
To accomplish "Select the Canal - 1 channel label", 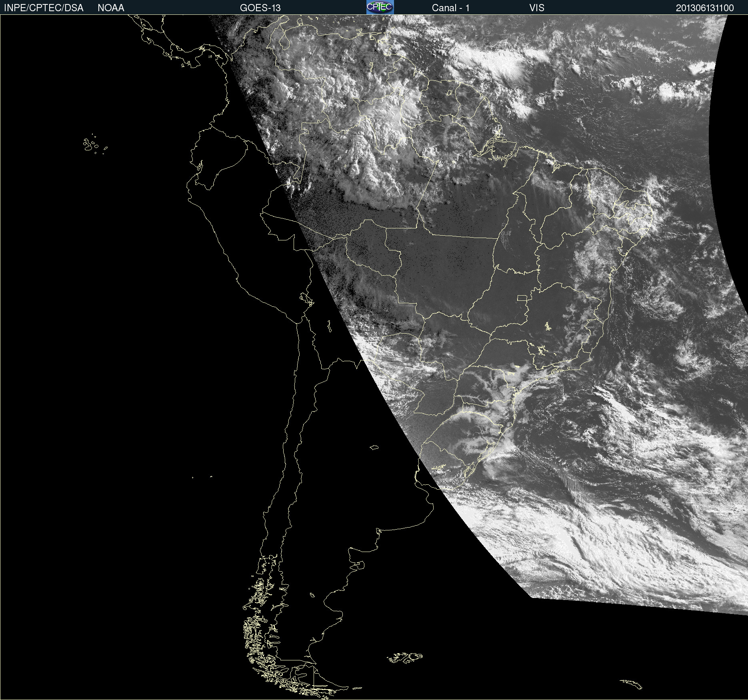I will [451, 8].
